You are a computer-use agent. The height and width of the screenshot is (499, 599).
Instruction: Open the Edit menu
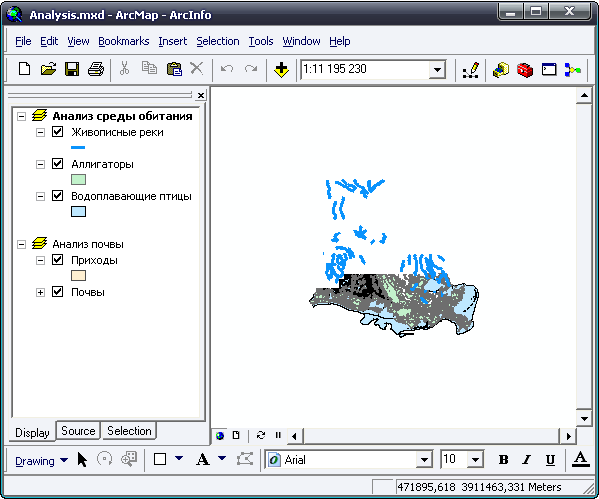[x=49, y=41]
